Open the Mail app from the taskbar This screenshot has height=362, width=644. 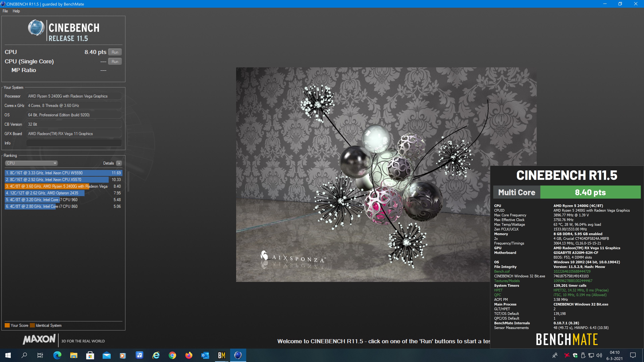106,355
